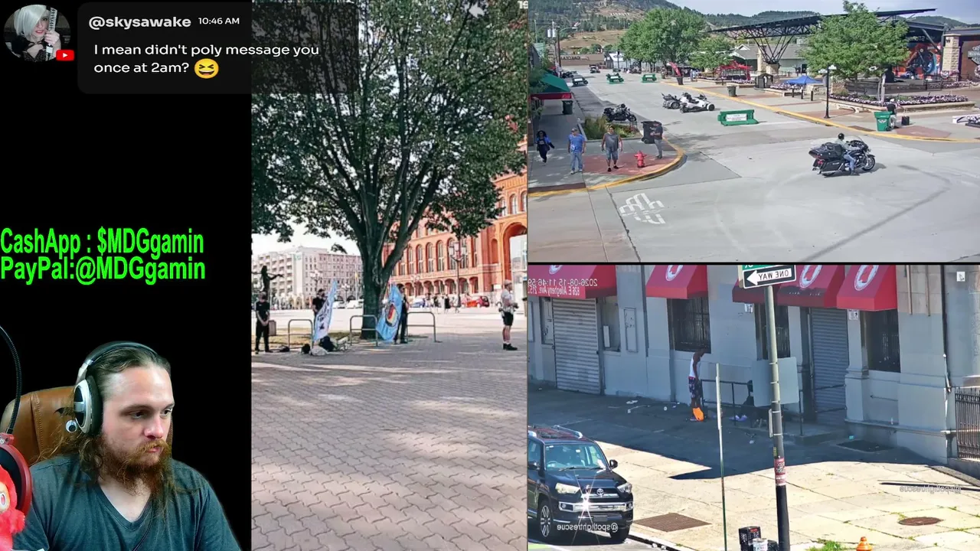980x551 pixels.
Task: Focus the motorcycle intersection camera feed
Action: click(x=754, y=131)
